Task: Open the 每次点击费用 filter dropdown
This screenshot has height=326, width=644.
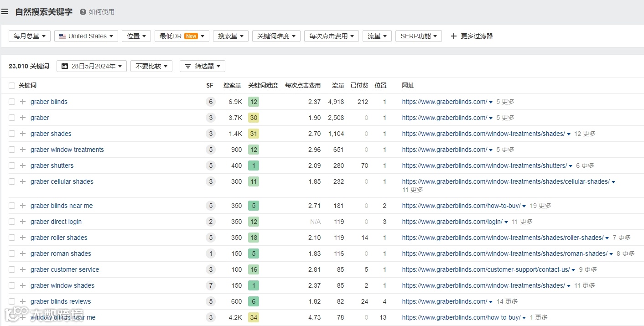Action: point(332,36)
